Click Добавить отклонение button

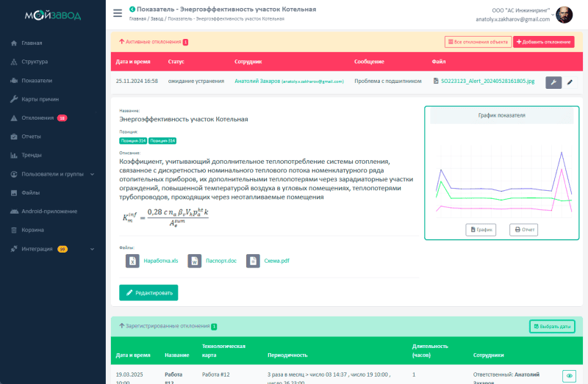543,42
